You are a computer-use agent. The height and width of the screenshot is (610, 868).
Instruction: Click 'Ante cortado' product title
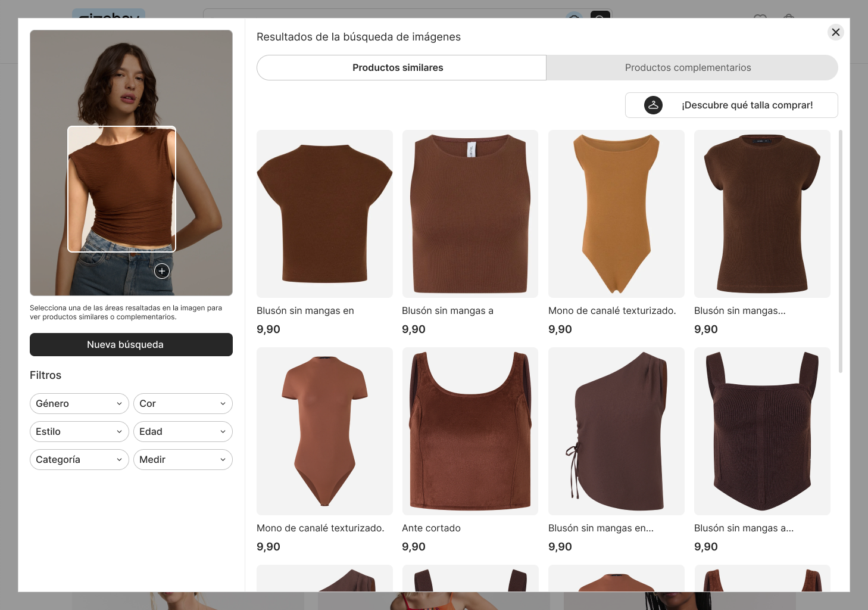[x=431, y=528]
